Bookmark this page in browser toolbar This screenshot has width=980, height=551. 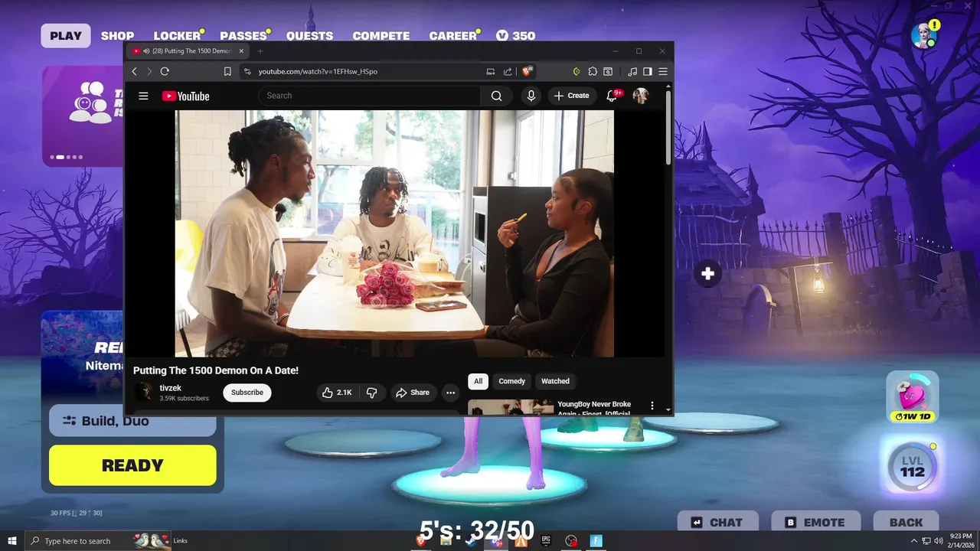point(227,71)
